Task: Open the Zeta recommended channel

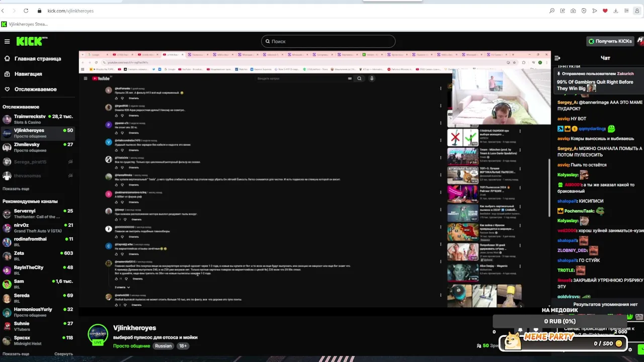Action: (x=38, y=256)
